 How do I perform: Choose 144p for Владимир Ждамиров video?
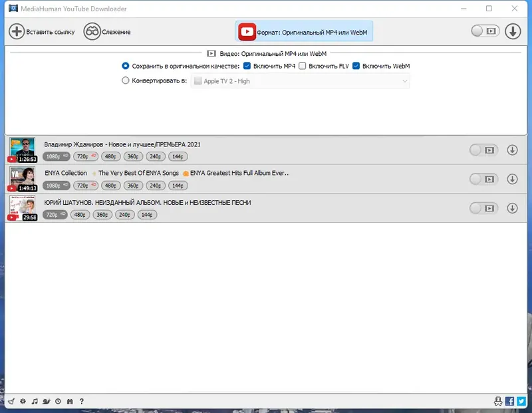(178, 156)
